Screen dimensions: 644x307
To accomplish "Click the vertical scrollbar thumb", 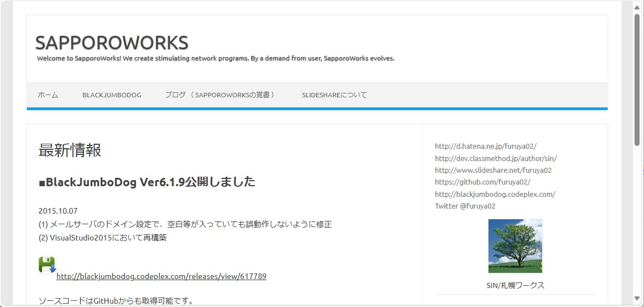I will pyautogui.click(x=637, y=79).
